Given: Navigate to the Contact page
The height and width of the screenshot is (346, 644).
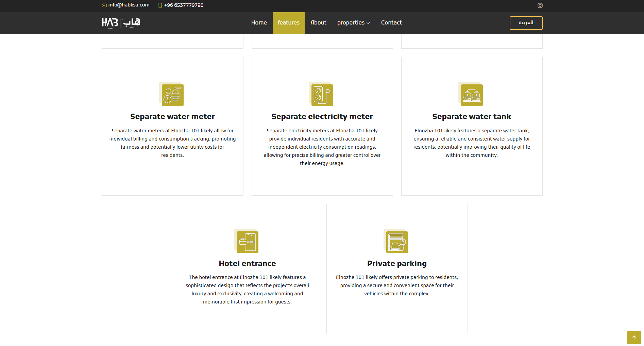Looking at the screenshot, I should [391, 23].
